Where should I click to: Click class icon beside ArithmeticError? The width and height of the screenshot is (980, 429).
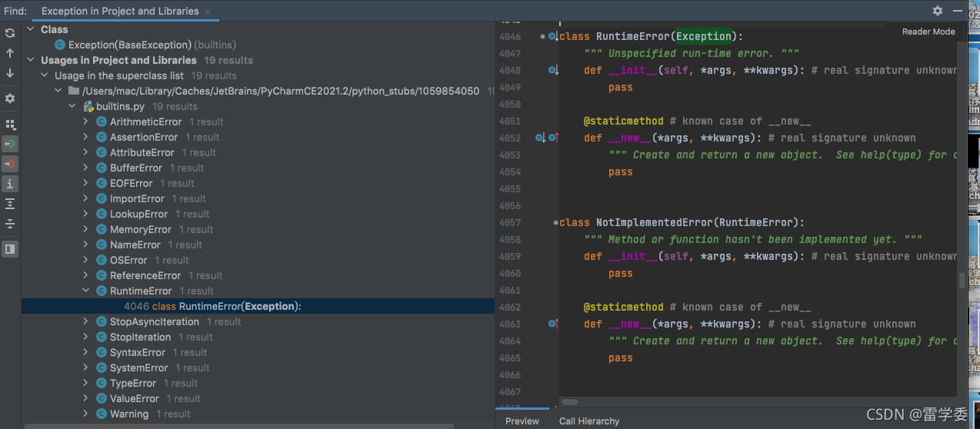pyautogui.click(x=101, y=121)
